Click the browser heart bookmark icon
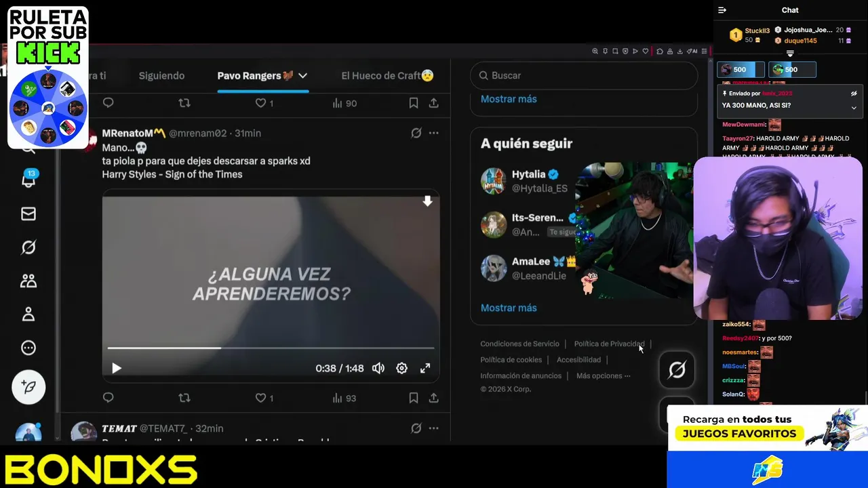This screenshot has height=488, width=868. (x=646, y=51)
